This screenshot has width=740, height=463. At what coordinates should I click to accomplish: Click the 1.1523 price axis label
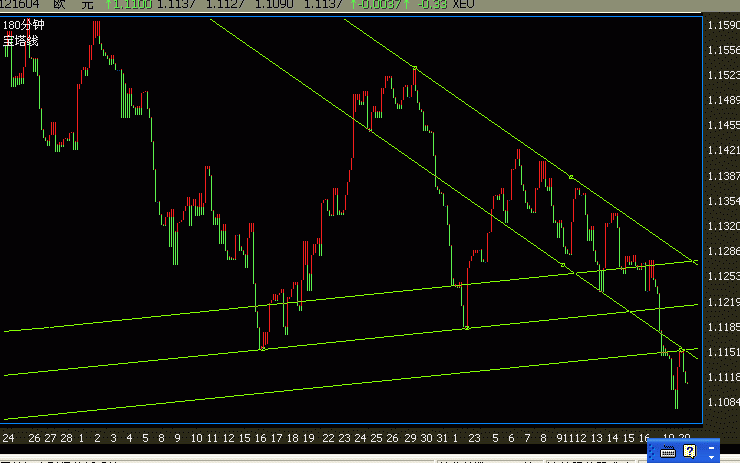pyautogui.click(x=723, y=75)
